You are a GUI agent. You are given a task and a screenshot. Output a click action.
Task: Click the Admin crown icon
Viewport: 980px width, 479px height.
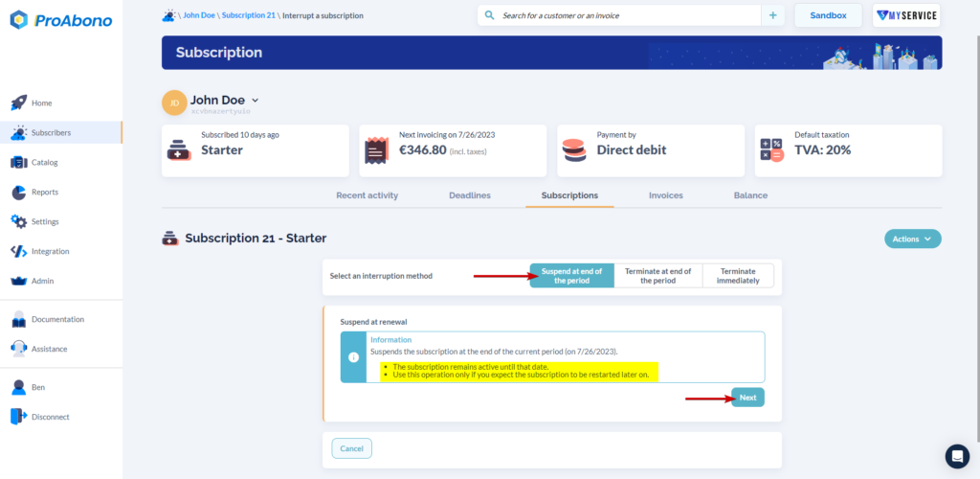[x=19, y=282]
